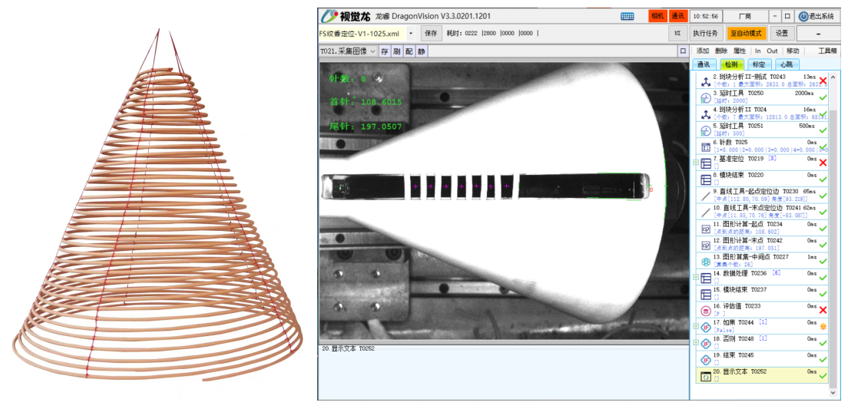Click the counter icon for step 6 T025
The height and width of the screenshot is (410, 851).
pyautogui.click(x=706, y=147)
